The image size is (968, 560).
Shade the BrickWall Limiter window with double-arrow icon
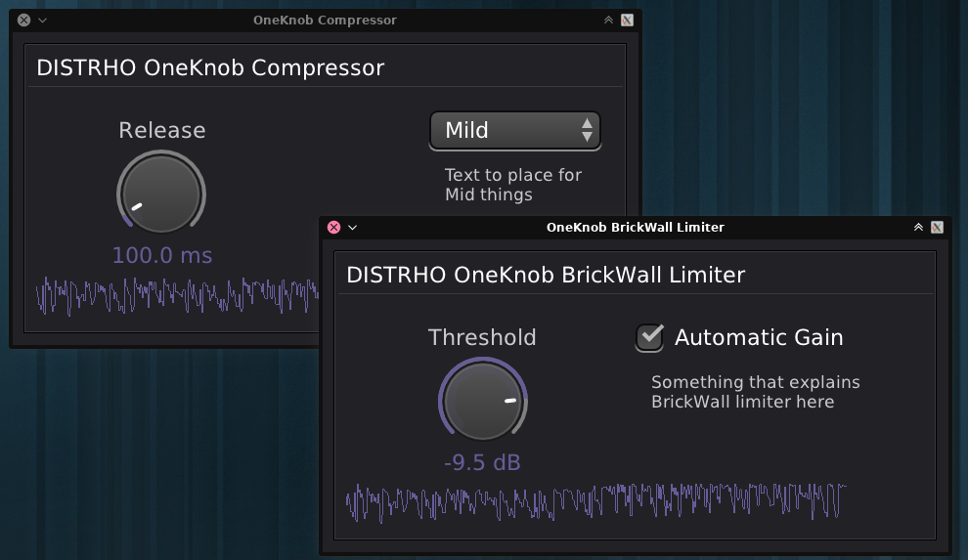point(918,227)
